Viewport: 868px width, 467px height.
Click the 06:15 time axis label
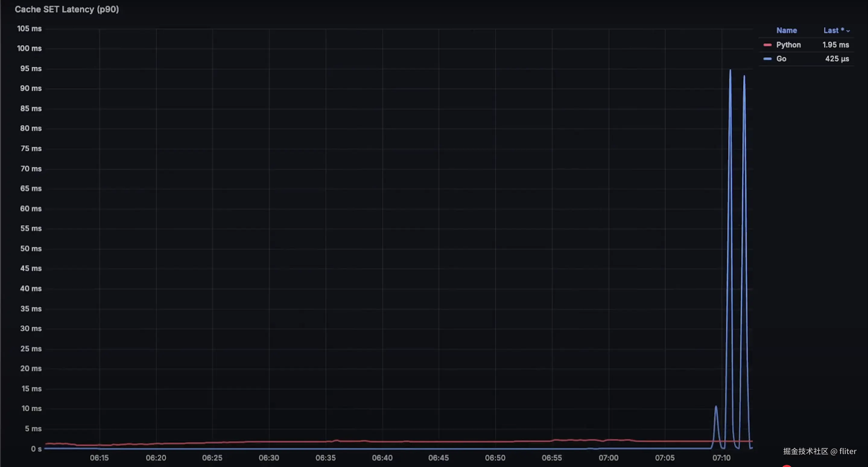tap(99, 458)
